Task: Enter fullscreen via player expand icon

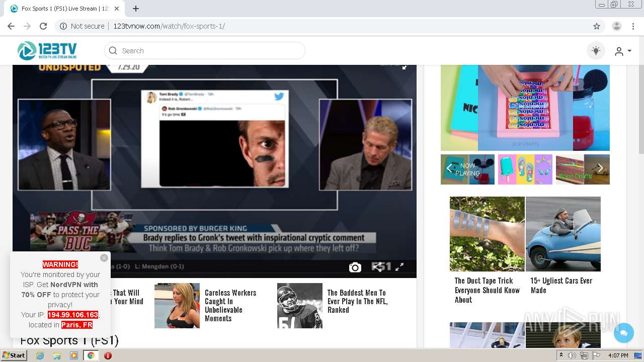Action: [x=399, y=267]
